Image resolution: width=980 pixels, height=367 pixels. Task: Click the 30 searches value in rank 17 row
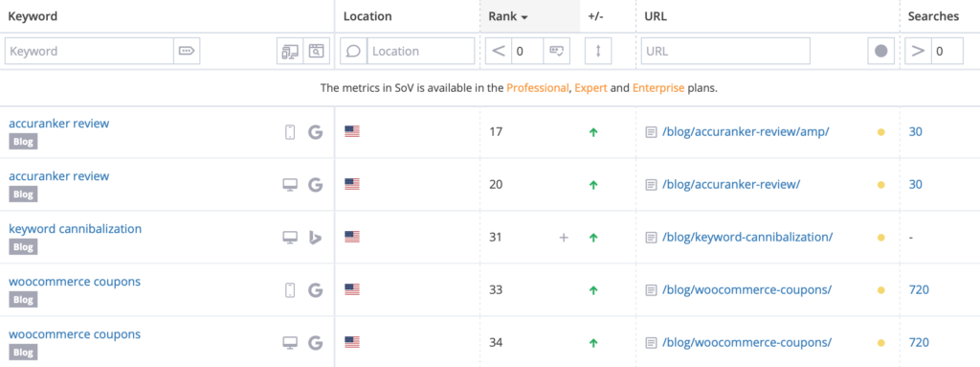point(916,132)
